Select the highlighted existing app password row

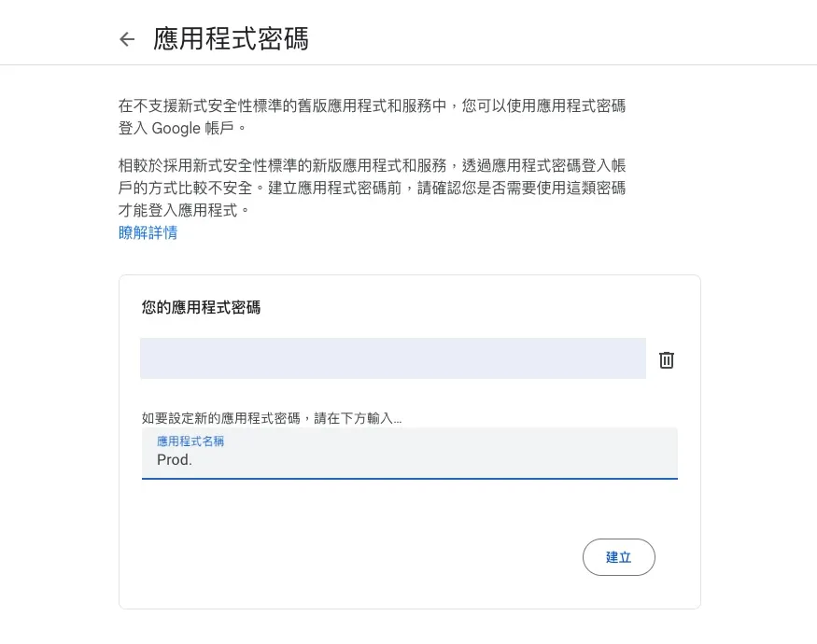tap(393, 358)
